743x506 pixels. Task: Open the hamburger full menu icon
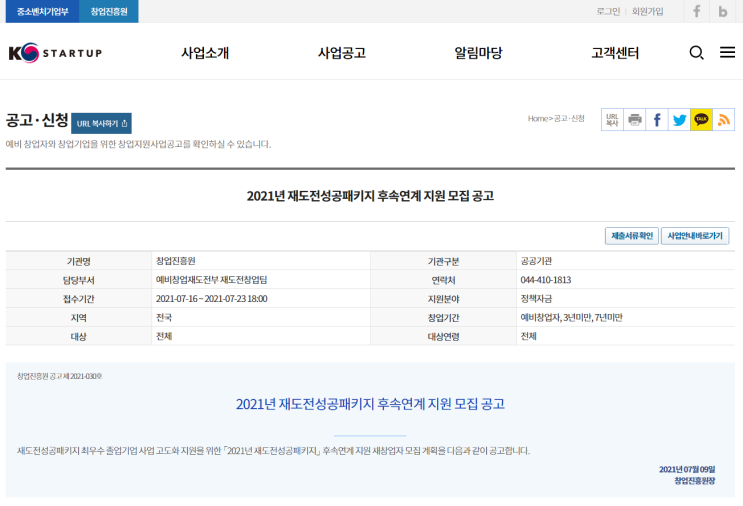click(727, 52)
